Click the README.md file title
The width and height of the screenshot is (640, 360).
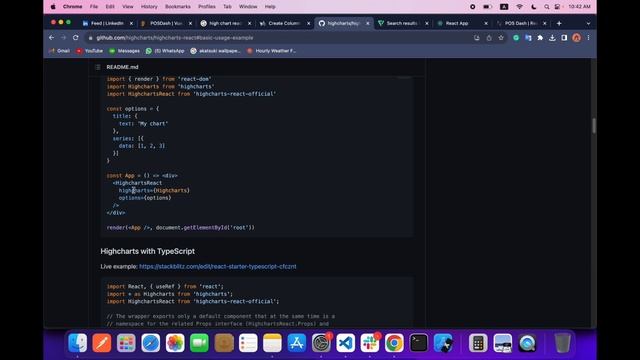pyautogui.click(x=122, y=67)
